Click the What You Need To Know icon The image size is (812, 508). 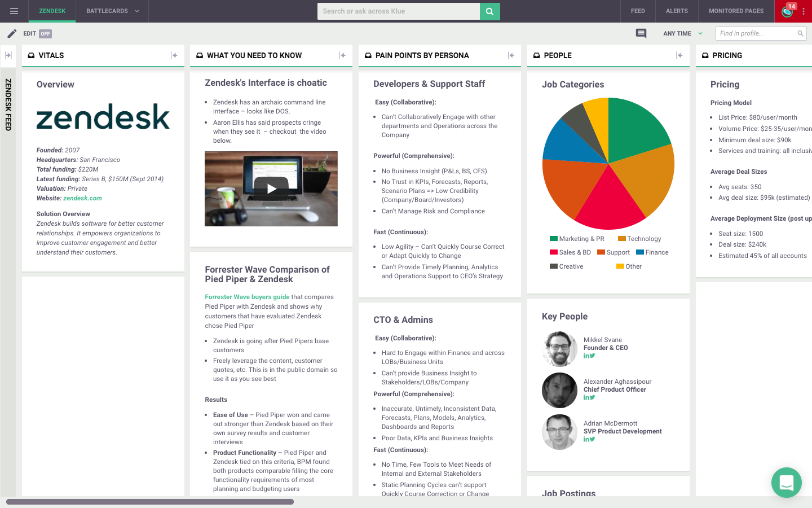click(x=200, y=55)
